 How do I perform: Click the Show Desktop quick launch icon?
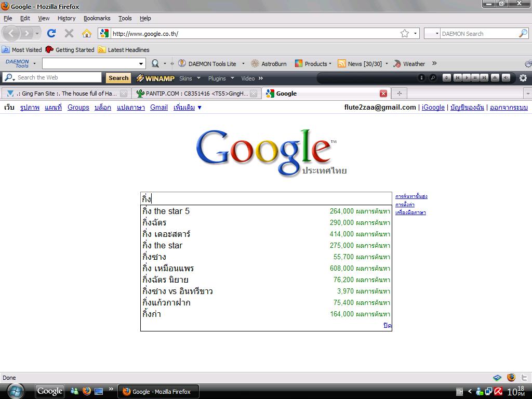[x=99, y=392]
